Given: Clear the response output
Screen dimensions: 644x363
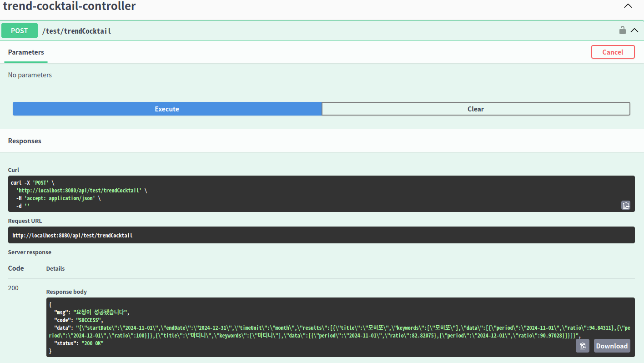Looking at the screenshot, I should tap(476, 109).
